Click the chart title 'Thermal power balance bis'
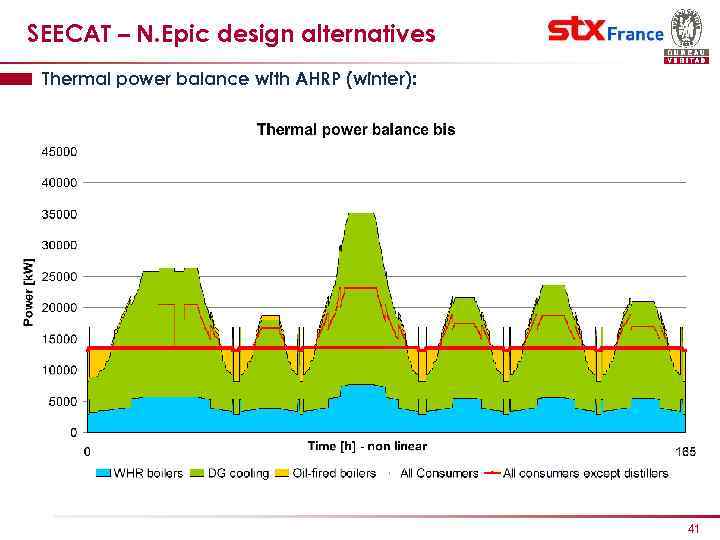This screenshot has height=540, width=720. (x=356, y=129)
